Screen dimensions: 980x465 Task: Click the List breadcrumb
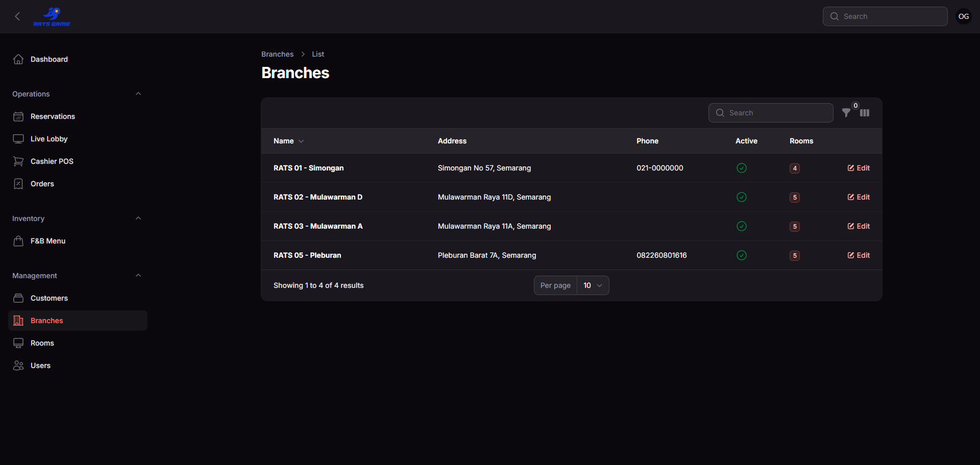pyautogui.click(x=318, y=54)
